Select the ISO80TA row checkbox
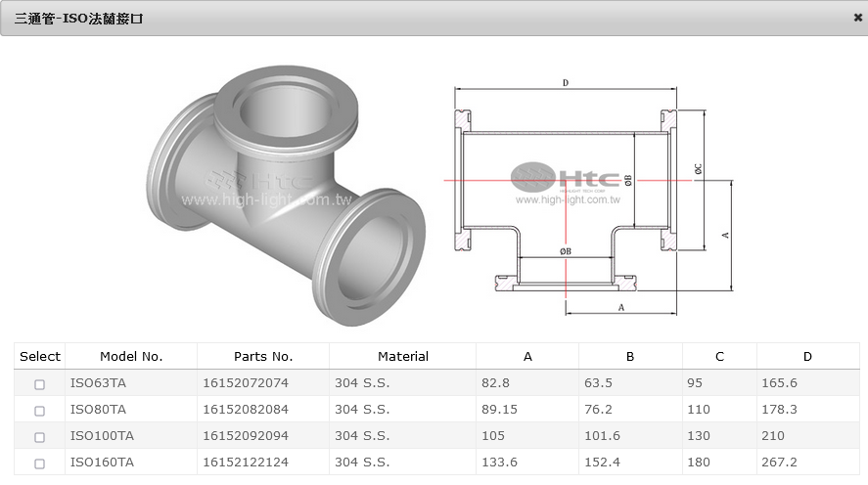The height and width of the screenshot is (485, 868). 40,411
